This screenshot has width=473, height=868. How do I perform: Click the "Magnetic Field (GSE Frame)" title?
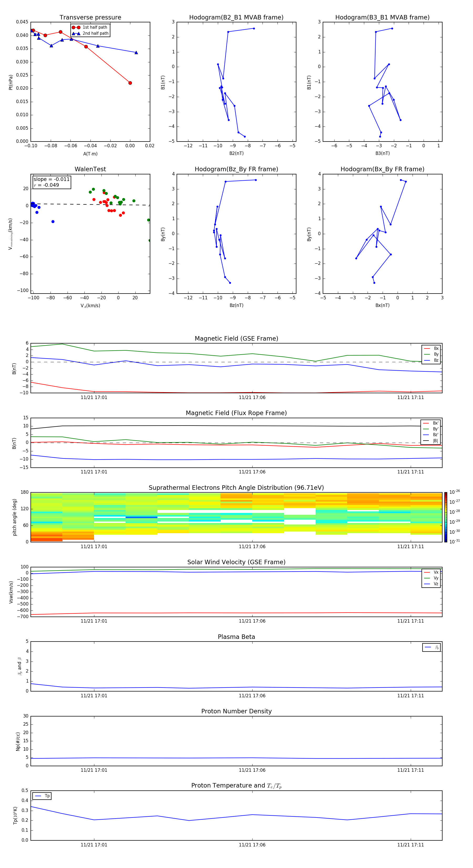click(x=236, y=338)
